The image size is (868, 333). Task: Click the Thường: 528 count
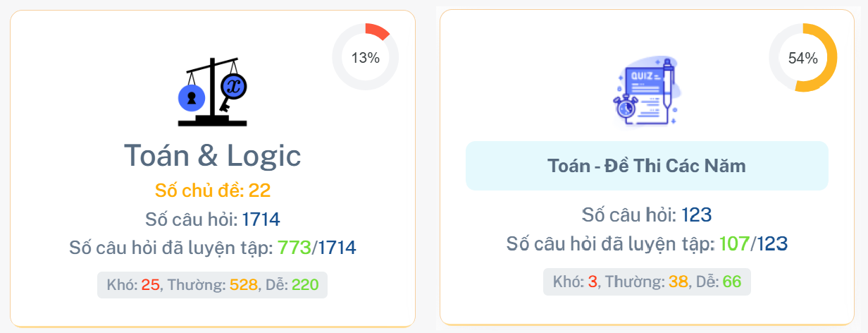pyautogui.click(x=212, y=285)
